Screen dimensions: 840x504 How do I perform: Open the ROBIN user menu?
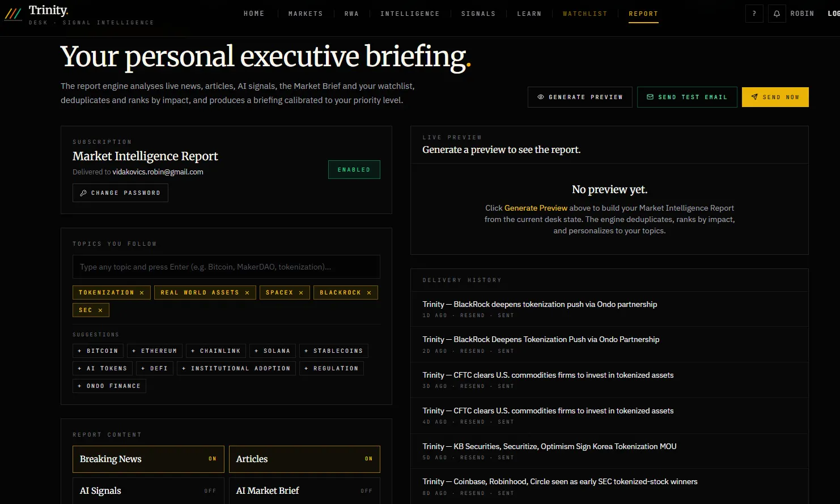pos(802,14)
